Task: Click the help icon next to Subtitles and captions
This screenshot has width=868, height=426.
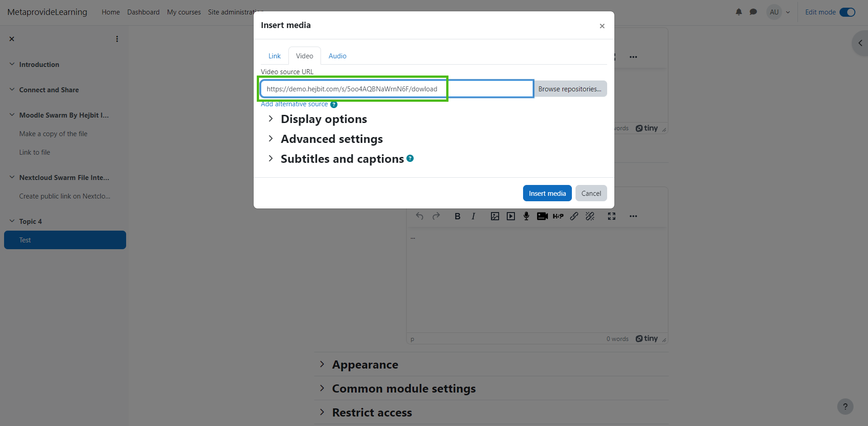Action: pos(410,158)
